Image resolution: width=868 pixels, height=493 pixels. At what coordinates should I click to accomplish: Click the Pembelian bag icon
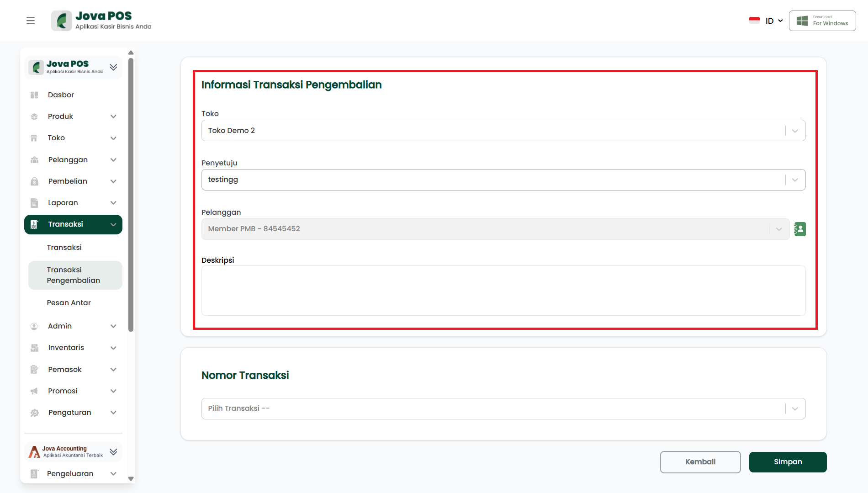[x=34, y=181]
